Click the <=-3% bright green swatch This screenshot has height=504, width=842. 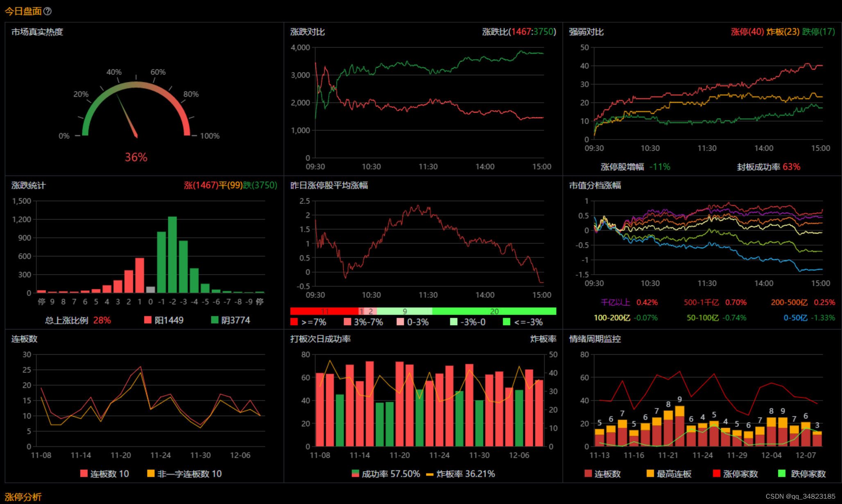[x=507, y=322]
